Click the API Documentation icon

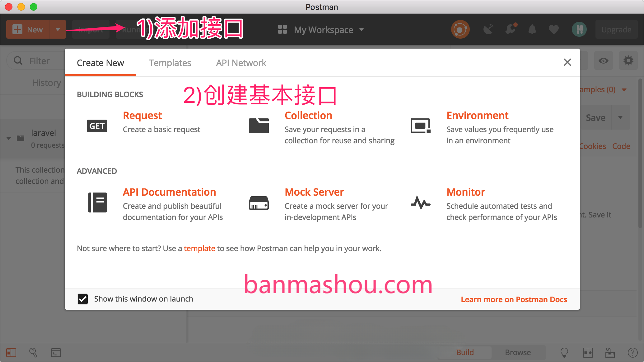click(98, 202)
